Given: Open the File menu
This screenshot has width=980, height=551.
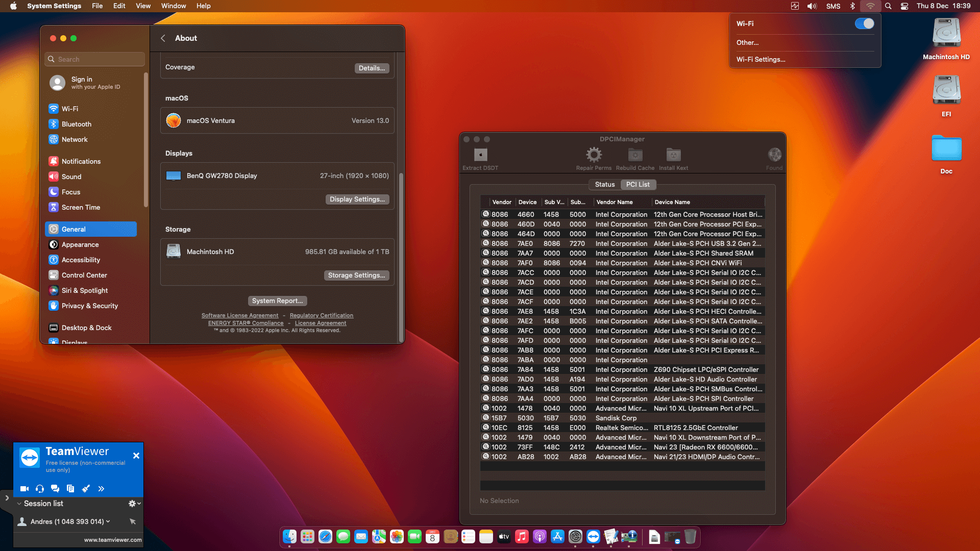Looking at the screenshot, I should point(97,6).
